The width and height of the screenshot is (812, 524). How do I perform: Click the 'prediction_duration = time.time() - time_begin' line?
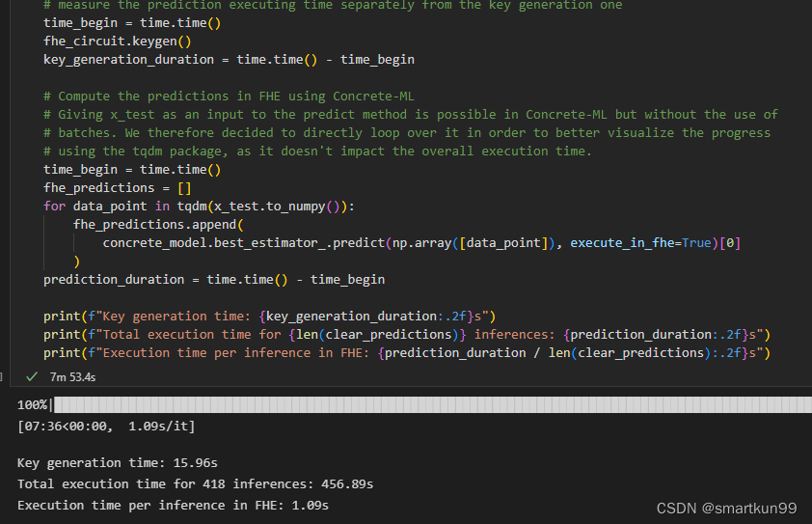[x=214, y=280]
